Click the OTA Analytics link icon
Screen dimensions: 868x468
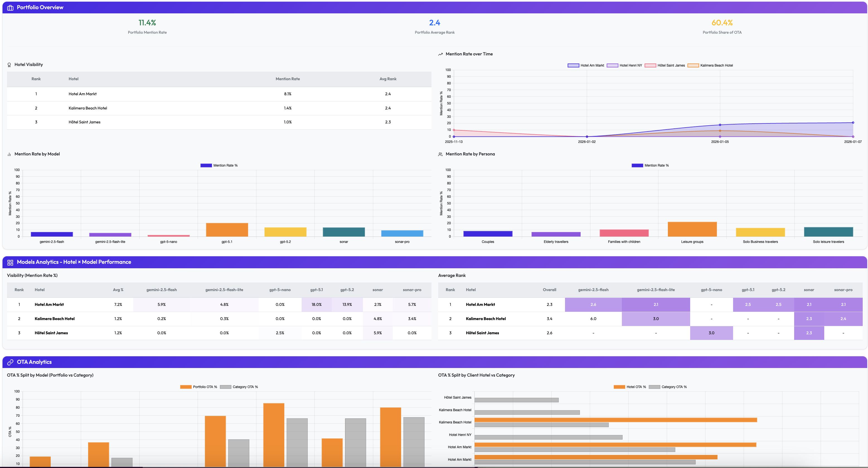tap(10, 362)
